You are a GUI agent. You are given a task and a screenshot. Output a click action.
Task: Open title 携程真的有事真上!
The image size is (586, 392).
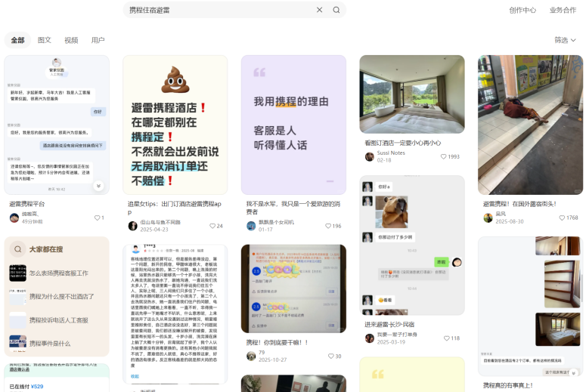coord(508,385)
